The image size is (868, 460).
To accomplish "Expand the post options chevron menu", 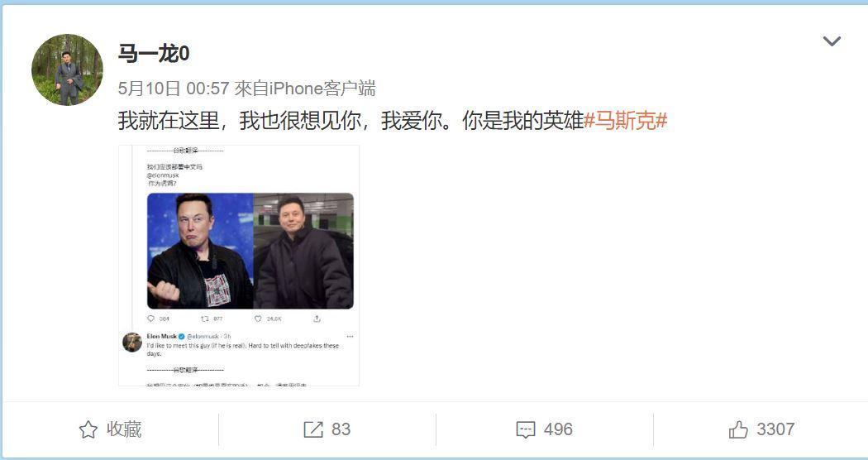I will tap(832, 41).
